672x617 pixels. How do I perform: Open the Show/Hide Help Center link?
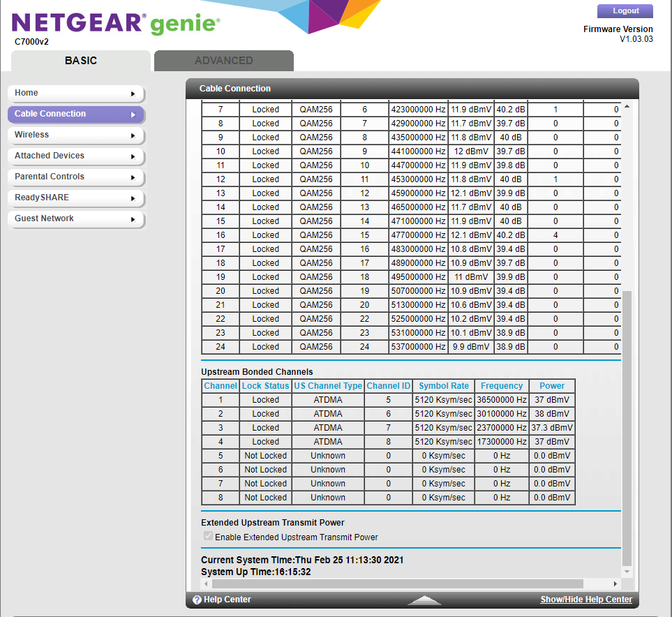point(586,599)
